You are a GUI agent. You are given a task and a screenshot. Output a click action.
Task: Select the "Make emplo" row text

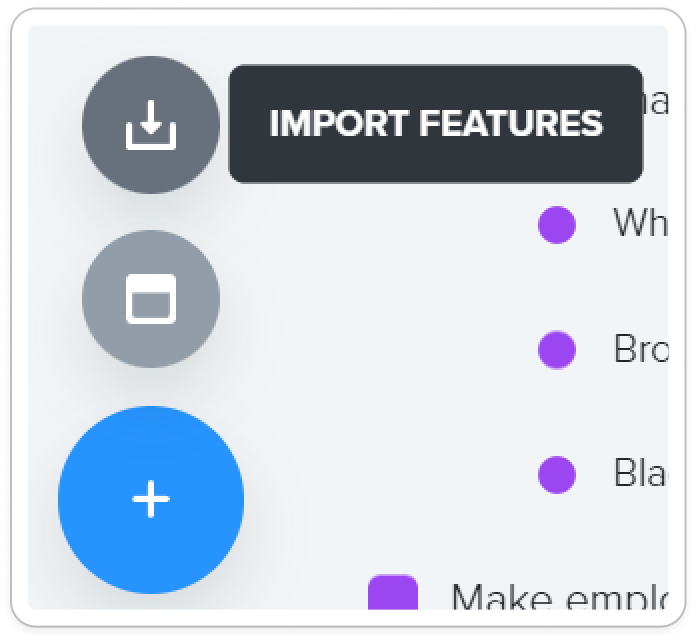pos(559,597)
